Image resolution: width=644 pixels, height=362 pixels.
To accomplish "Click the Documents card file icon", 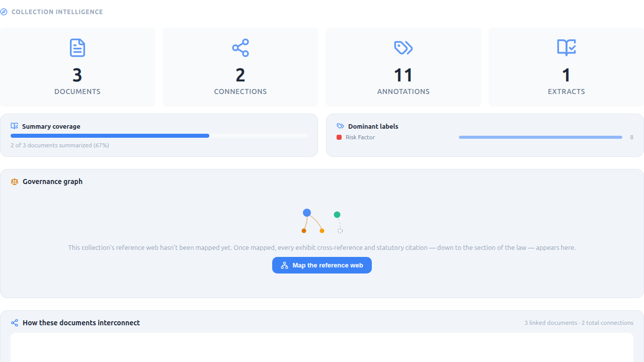I will click(x=77, y=48).
